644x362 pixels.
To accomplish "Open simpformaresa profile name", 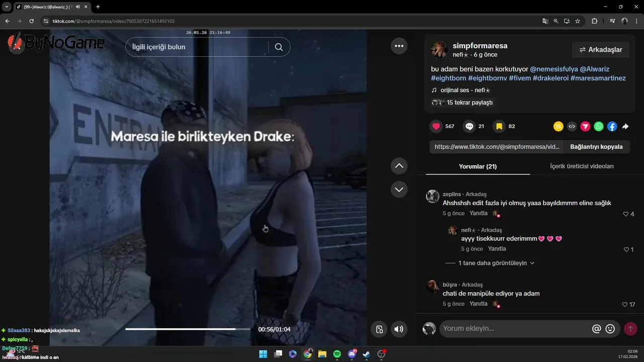I will pos(480,46).
